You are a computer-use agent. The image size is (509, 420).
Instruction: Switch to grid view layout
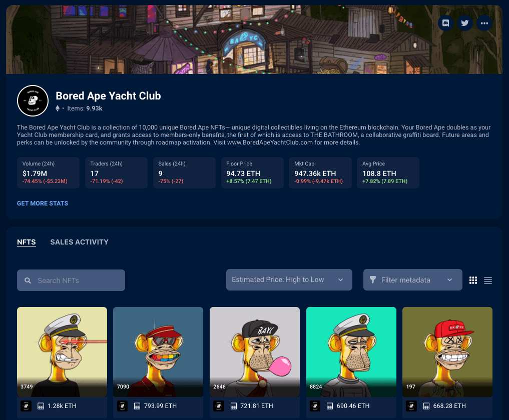coord(473,280)
